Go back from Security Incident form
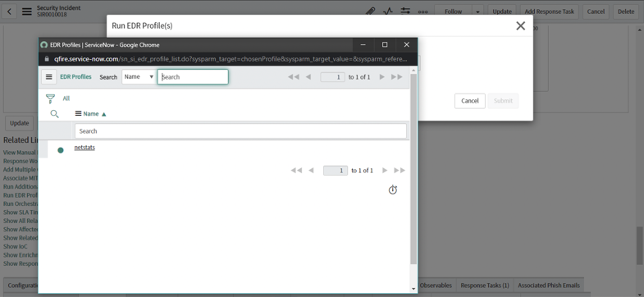The width and height of the screenshot is (644, 297). (10, 11)
